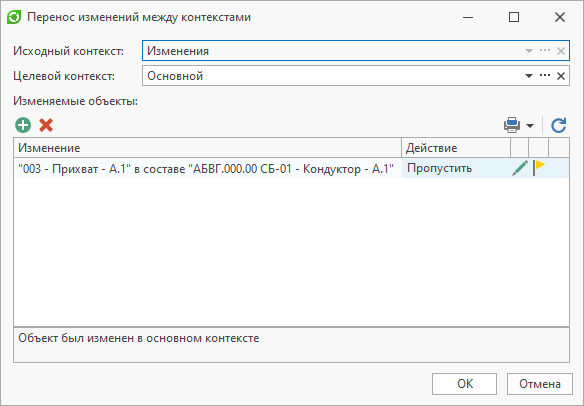Click the green add object icon

(23, 125)
